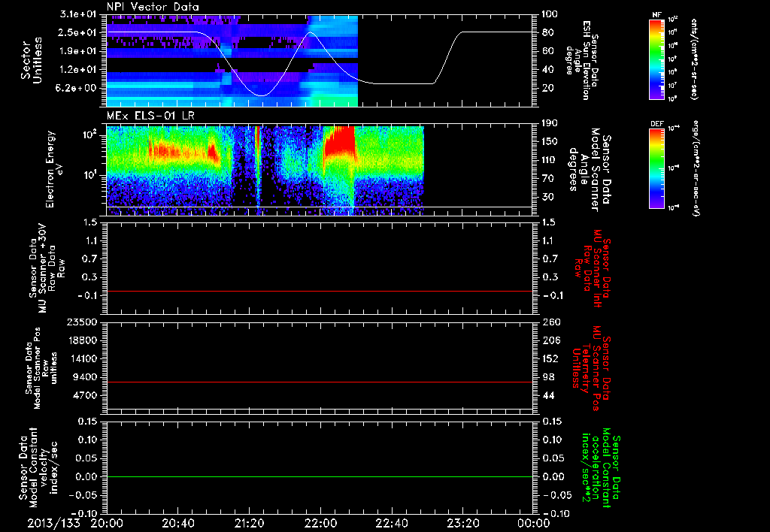Click the 1.2e+01 sector tick label
The height and width of the screenshot is (532, 770).
(x=77, y=70)
